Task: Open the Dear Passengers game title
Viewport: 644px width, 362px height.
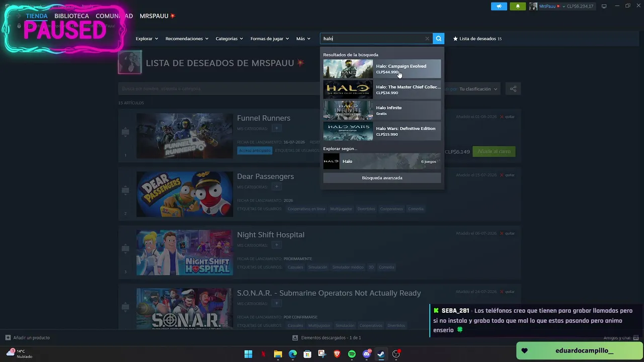Action: 266,176
